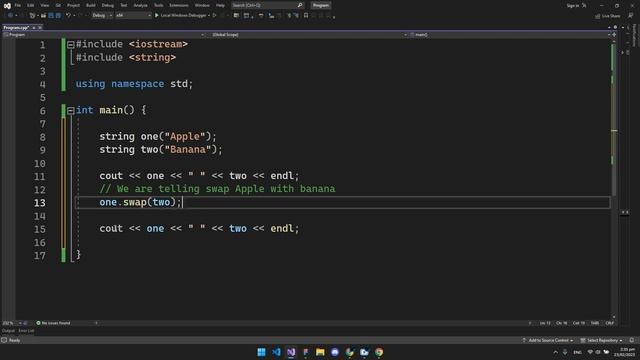The width and height of the screenshot is (640, 360).
Task: Expand Add to Source Control menu
Action: (x=547, y=340)
